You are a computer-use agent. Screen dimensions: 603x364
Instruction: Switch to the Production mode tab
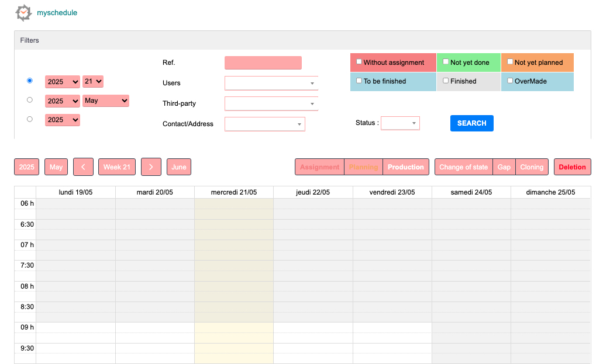pyautogui.click(x=405, y=167)
